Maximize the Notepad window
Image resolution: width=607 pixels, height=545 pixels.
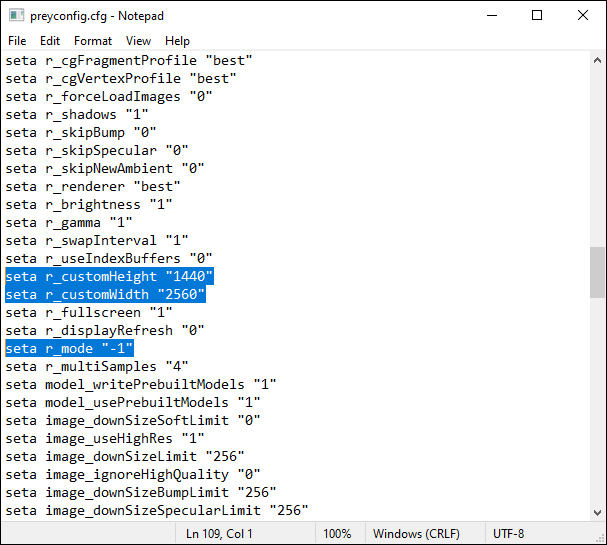[537, 15]
